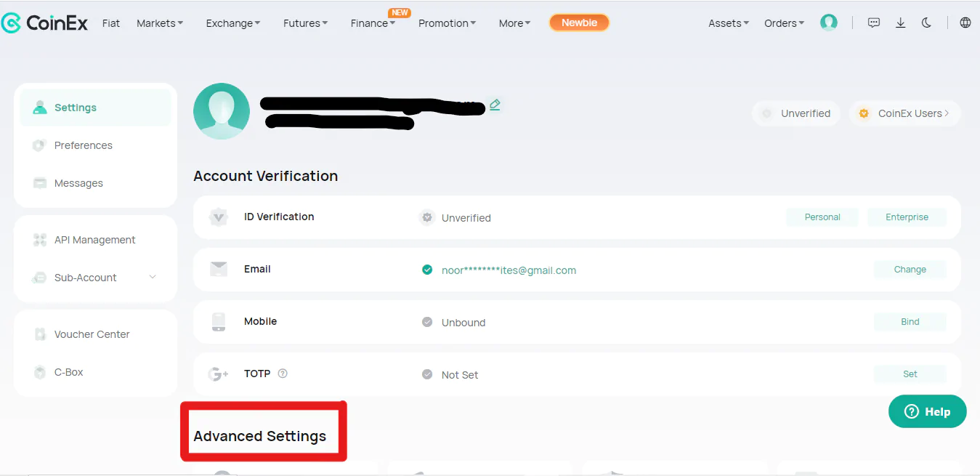
Task: Open the Exchange dropdown menu
Action: tap(233, 23)
